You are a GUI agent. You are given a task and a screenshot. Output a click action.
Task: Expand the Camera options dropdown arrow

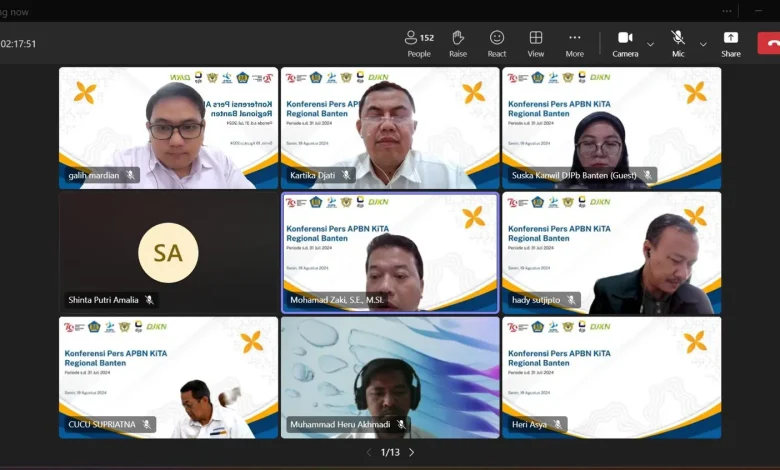point(651,44)
